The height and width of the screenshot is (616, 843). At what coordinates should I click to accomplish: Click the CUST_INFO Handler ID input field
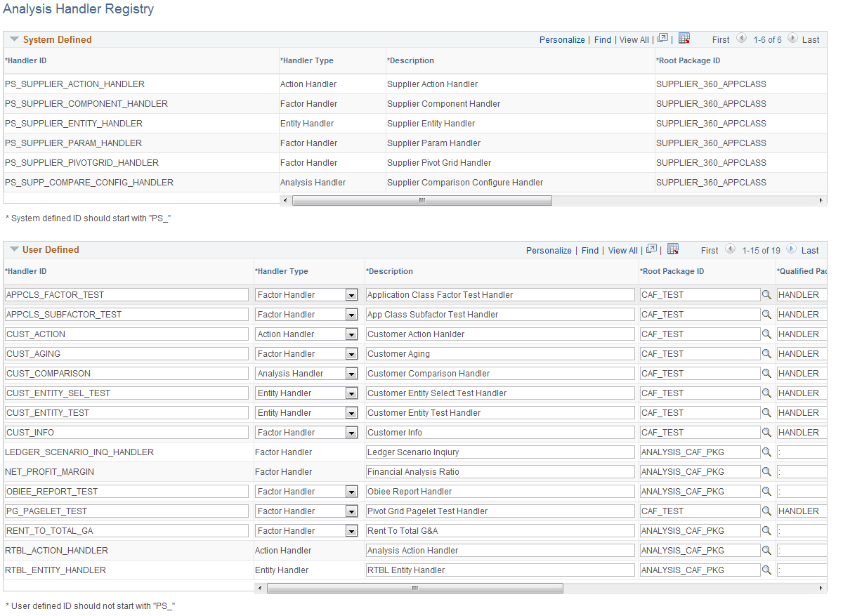126,432
